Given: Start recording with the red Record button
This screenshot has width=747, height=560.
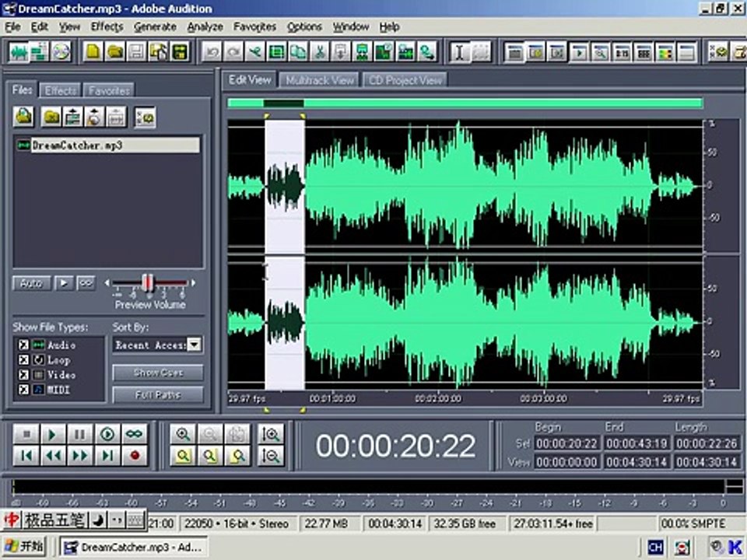Looking at the screenshot, I should pos(135,456).
